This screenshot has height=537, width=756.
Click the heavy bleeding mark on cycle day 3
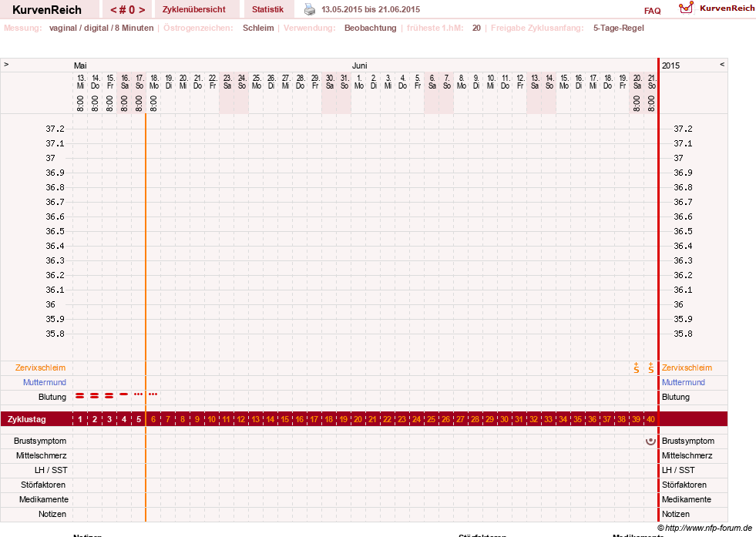pos(109,396)
